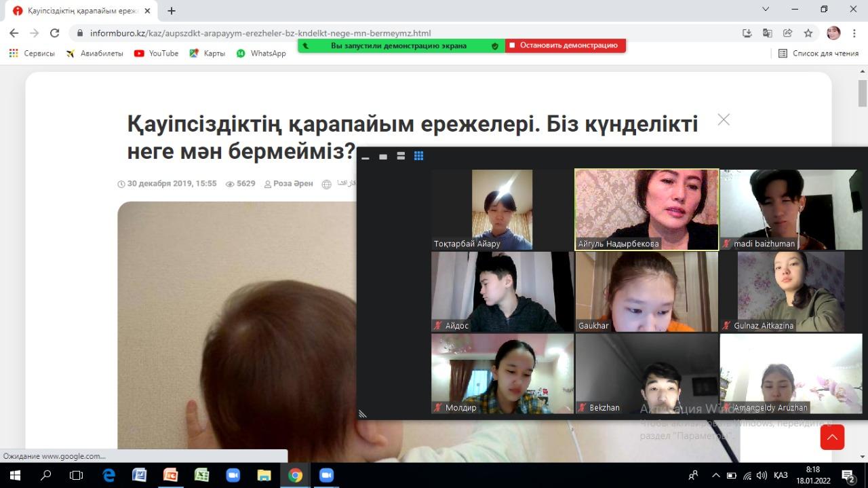Image resolution: width=868 pixels, height=488 pixels.
Task: Open the tab search chevron in title bar
Action: click(x=766, y=10)
